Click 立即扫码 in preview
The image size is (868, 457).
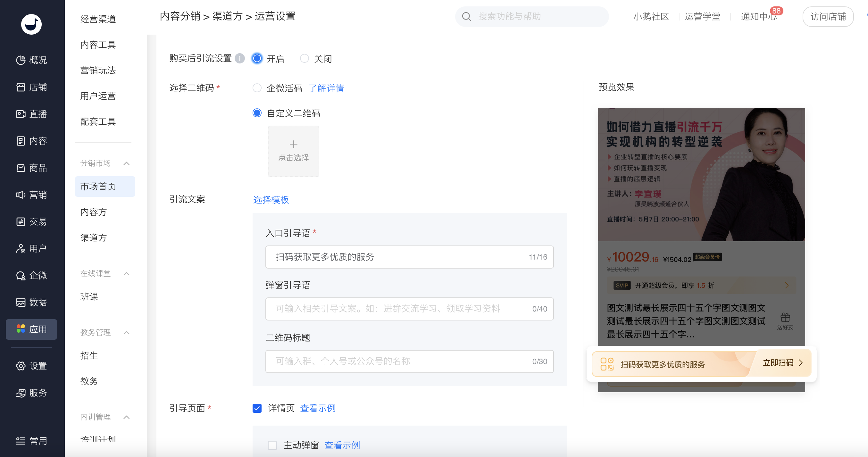tap(778, 363)
